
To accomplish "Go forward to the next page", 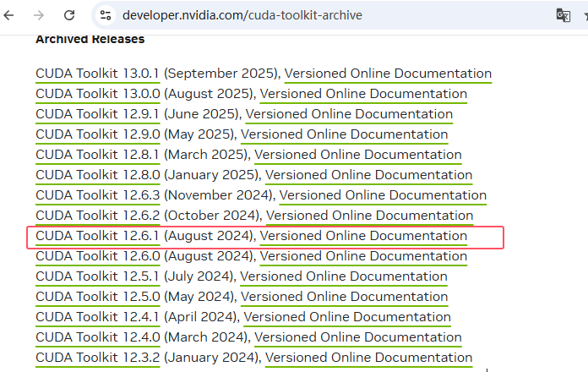I will (x=39, y=15).
